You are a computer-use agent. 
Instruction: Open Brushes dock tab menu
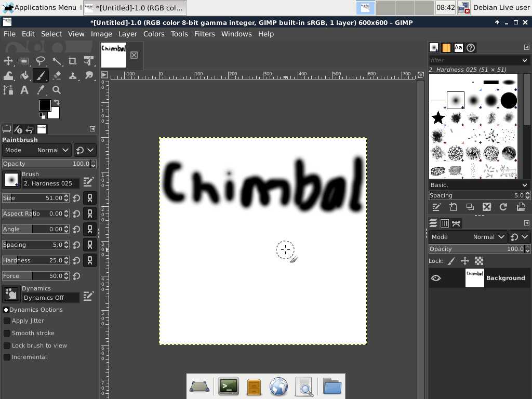(527, 47)
